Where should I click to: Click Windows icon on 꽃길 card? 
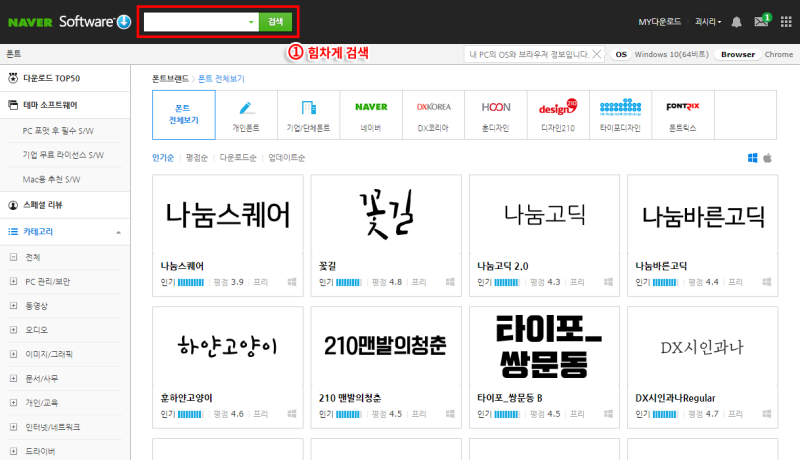click(x=450, y=282)
